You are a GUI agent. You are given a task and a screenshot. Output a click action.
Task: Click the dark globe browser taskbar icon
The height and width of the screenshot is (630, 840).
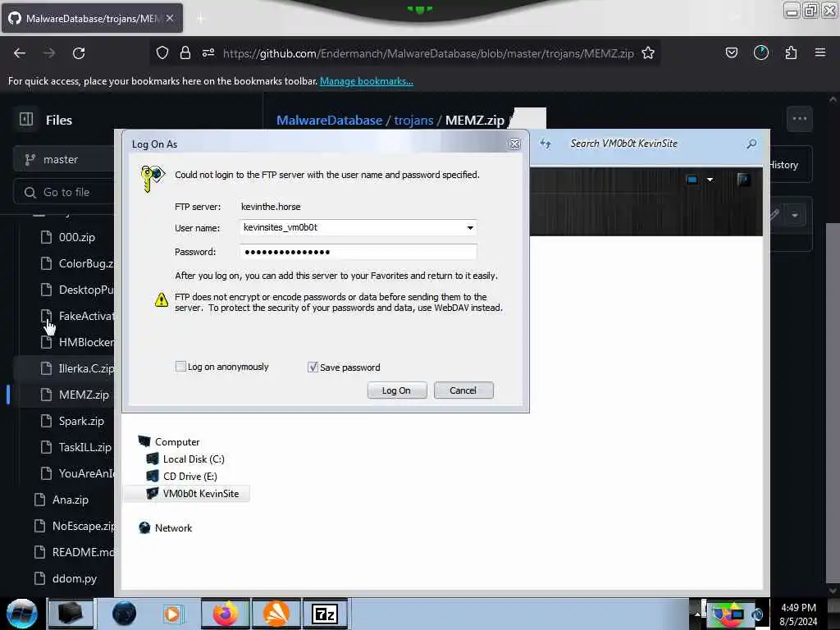tap(125, 614)
